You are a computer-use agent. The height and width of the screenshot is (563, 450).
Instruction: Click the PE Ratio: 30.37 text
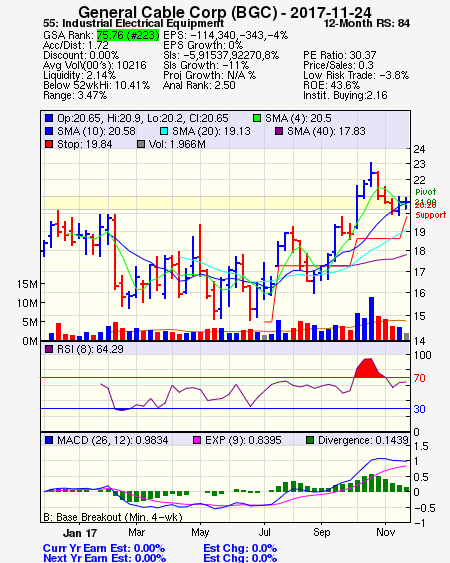click(340, 55)
